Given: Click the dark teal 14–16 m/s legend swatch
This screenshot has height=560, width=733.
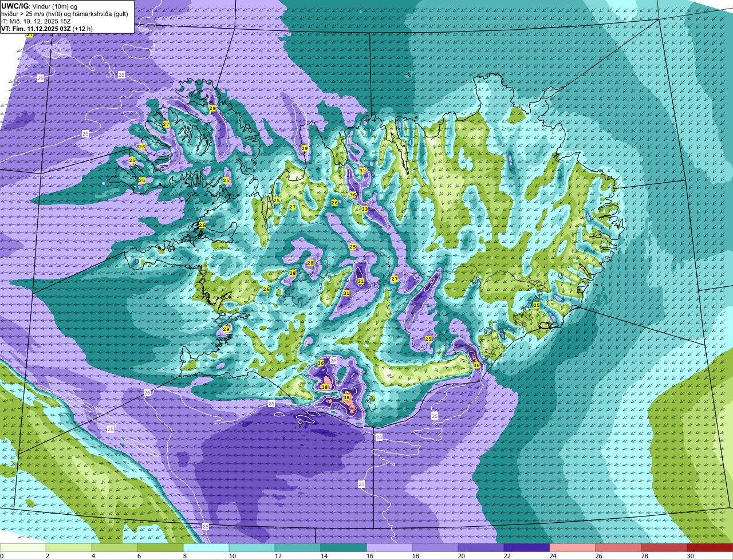Looking at the screenshot, I should point(344,548).
